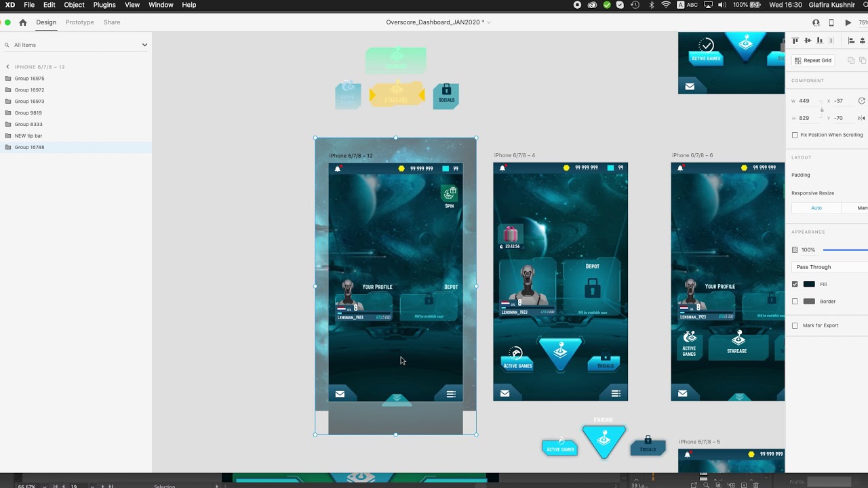Start desktop preview with the play icon
The height and width of the screenshot is (488, 868).
point(848,22)
